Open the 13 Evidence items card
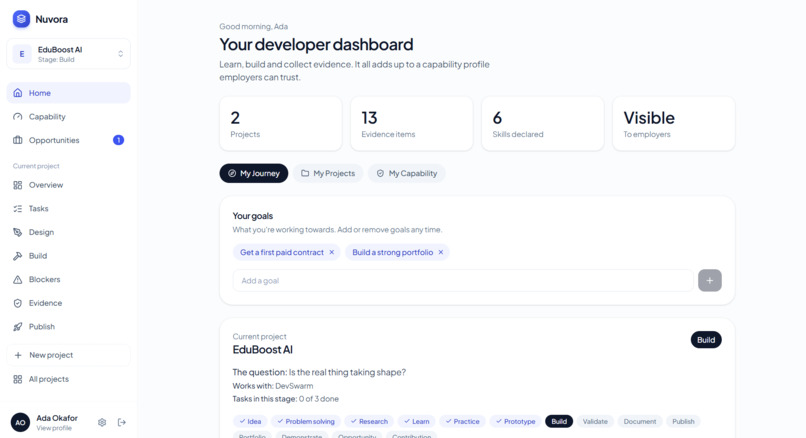 click(412, 124)
